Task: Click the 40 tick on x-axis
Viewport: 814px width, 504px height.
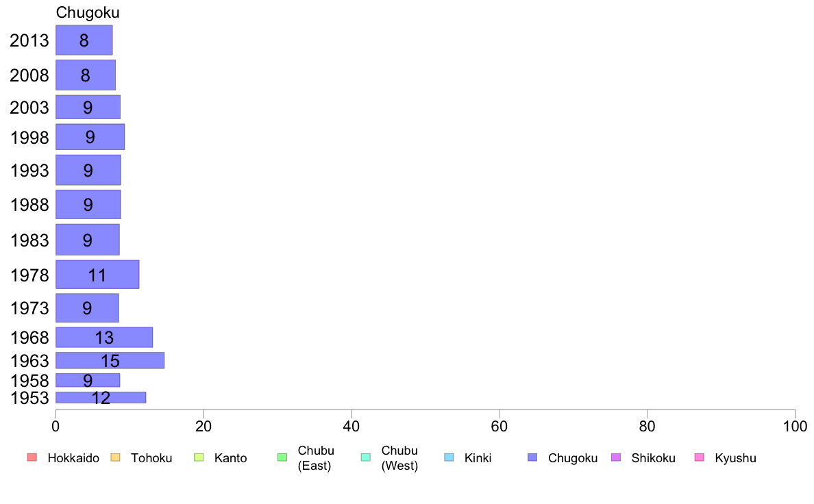Action: (351, 427)
